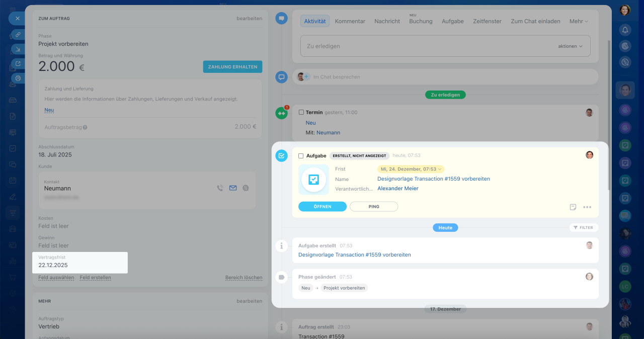Click the copy link icon in left slider strip
The height and width of the screenshot is (339, 644).
tap(18, 34)
